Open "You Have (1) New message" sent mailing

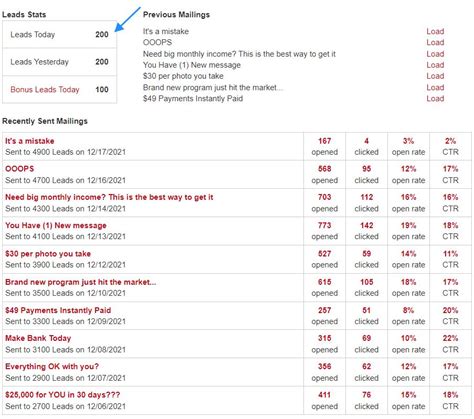point(56,225)
